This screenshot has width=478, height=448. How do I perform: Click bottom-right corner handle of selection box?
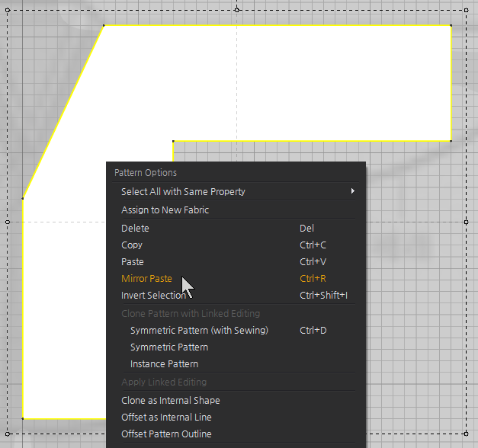click(x=466, y=434)
